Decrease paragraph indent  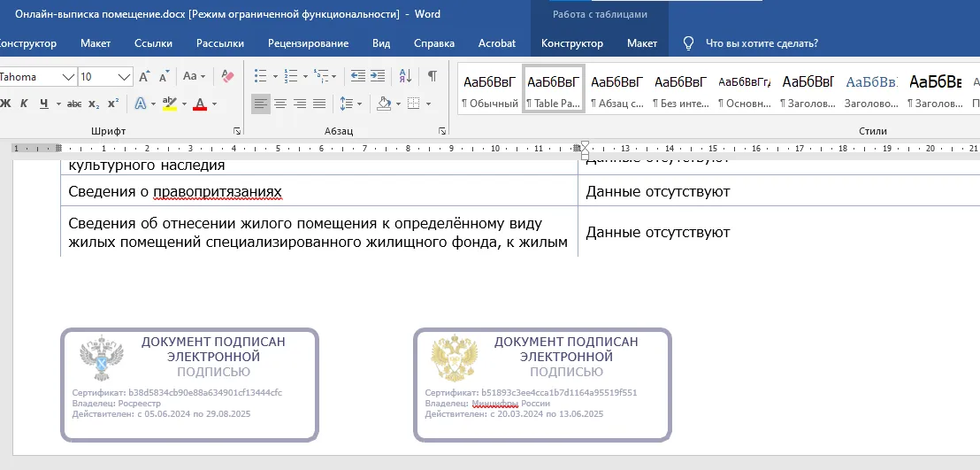(357, 76)
